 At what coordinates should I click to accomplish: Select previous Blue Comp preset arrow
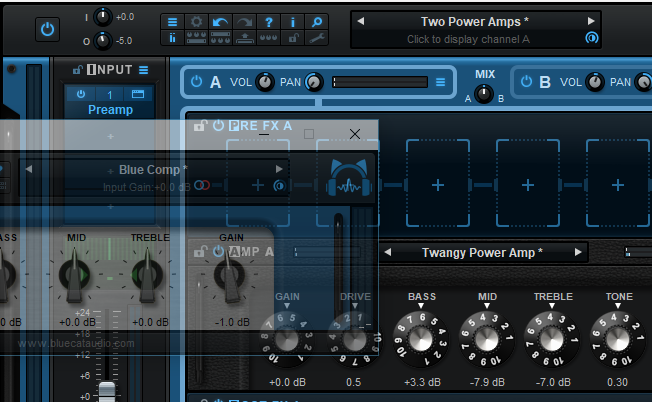tap(29, 169)
